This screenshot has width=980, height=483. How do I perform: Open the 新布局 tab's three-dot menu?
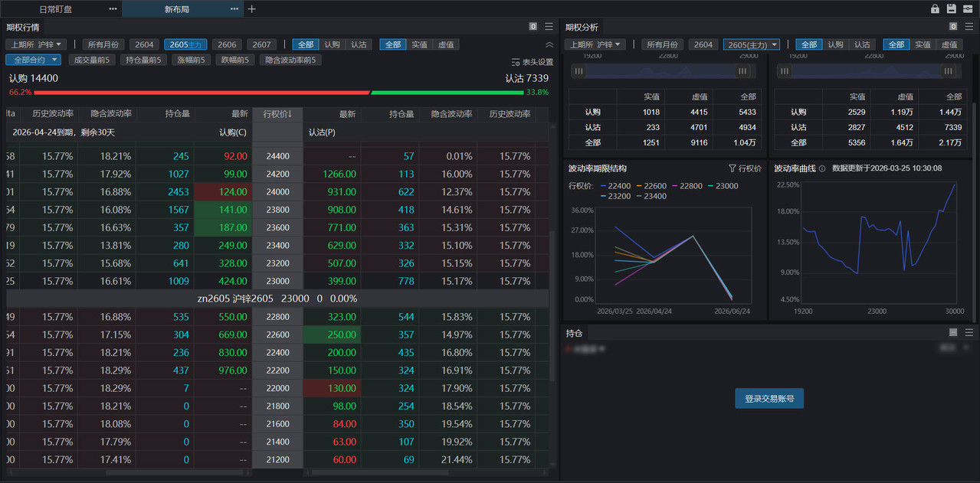click(234, 9)
